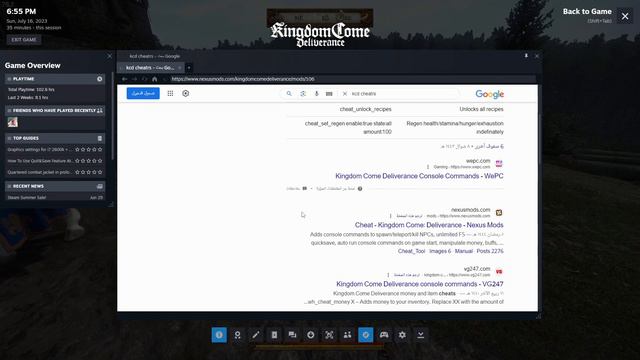Open the Controller settings gamepad icon
The height and width of the screenshot is (360, 640).
(384, 335)
